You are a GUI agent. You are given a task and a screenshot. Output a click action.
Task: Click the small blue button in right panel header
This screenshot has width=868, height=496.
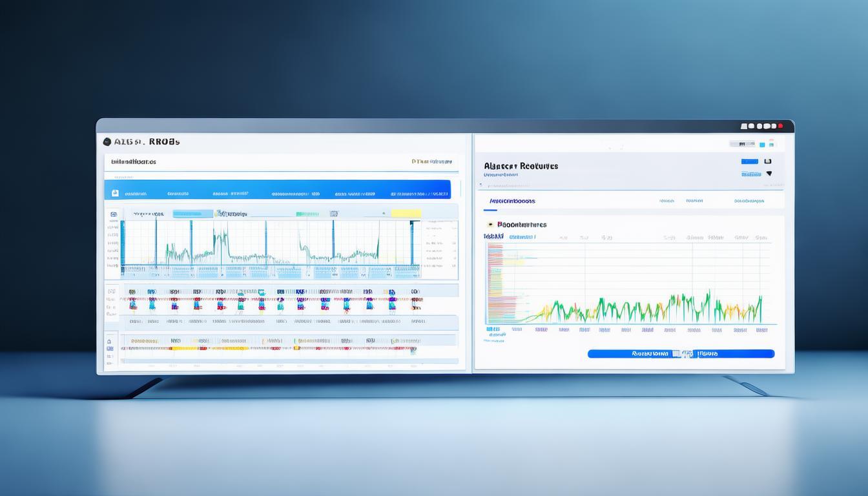pyautogui.click(x=749, y=161)
